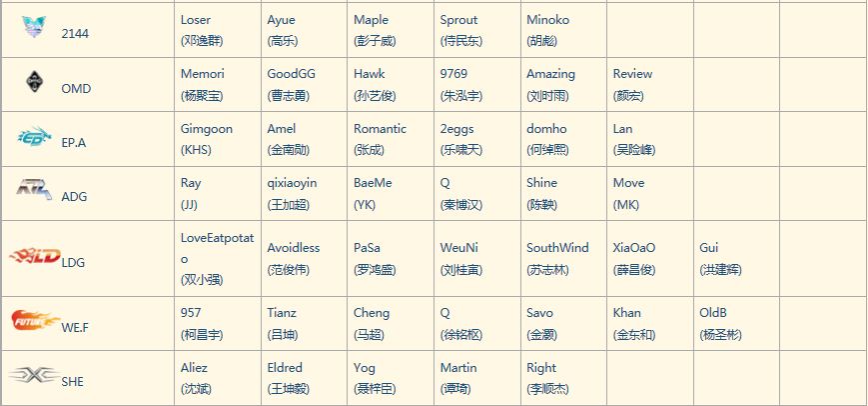Select the EP.A team name text
Image resolution: width=868 pixels, height=406 pixels.
point(74,143)
